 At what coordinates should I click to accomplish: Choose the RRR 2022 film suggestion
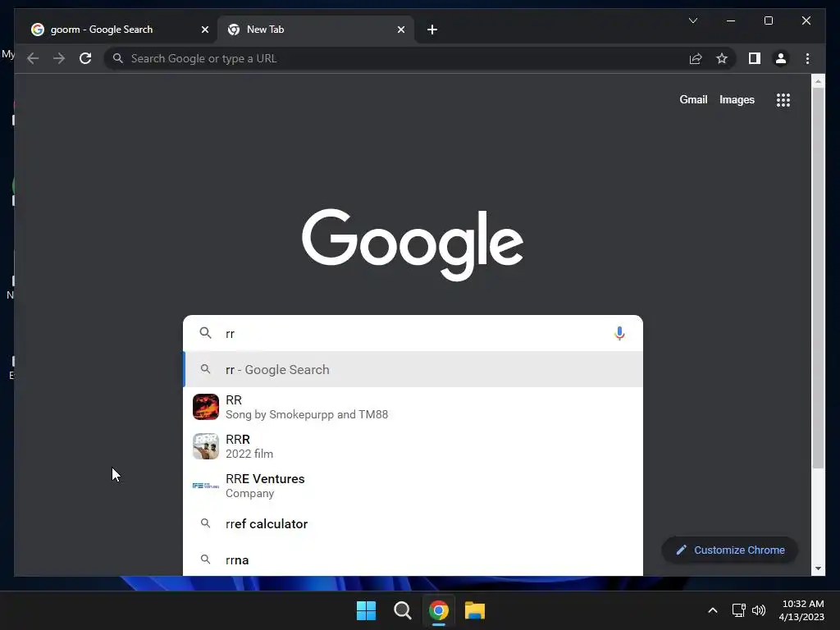tap(413, 446)
